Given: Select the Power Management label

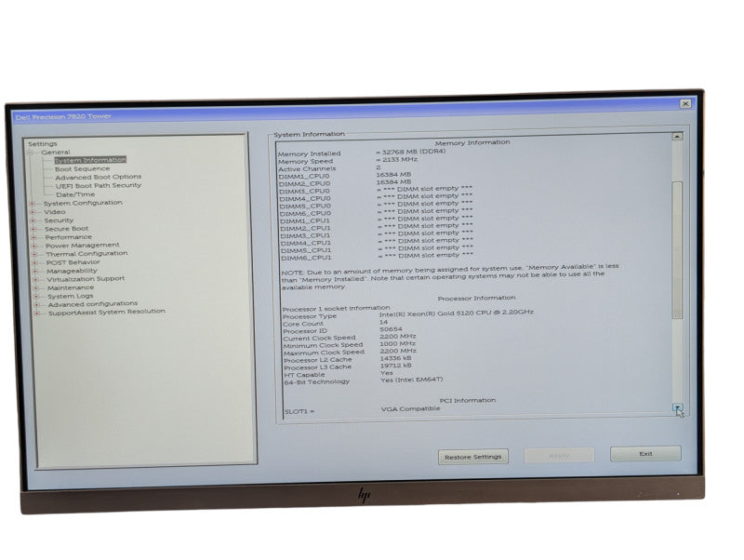Looking at the screenshot, I should tap(83, 245).
